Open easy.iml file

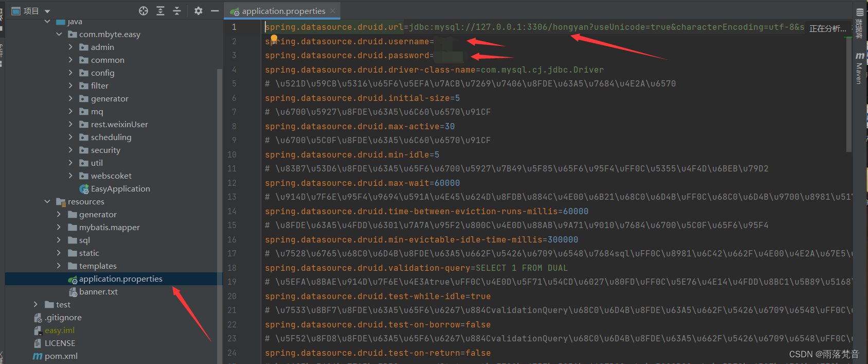tap(60, 330)
